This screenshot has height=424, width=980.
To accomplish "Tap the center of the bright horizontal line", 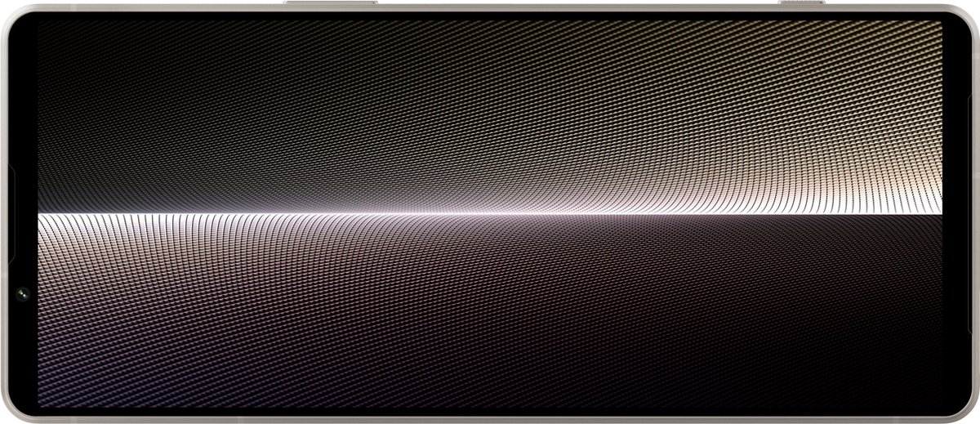I will point(490,213).
